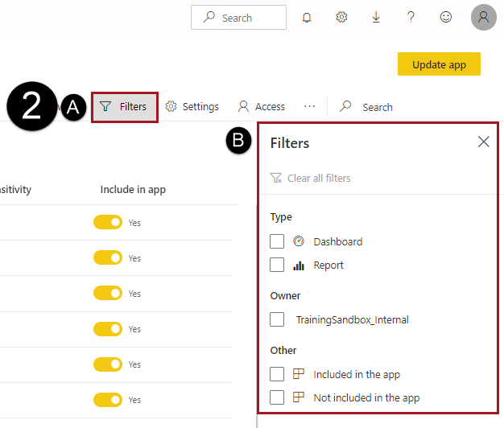Toggle fifth Include in app switch

pyautogui.click(x=108, y=364)
